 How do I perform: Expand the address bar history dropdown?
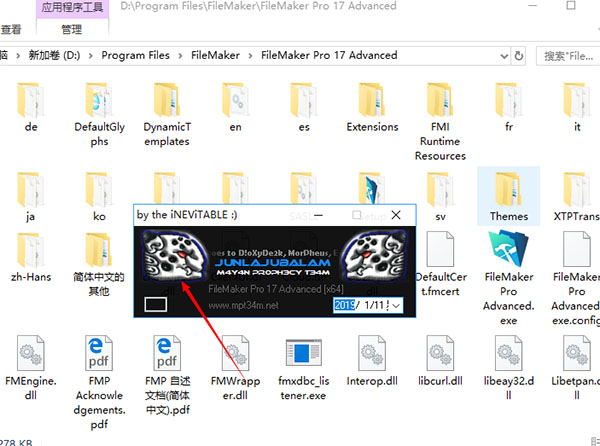pos(504,56)
